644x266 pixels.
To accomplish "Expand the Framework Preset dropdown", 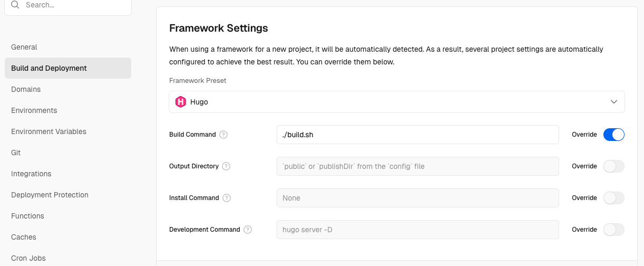I will pos(396,102).
